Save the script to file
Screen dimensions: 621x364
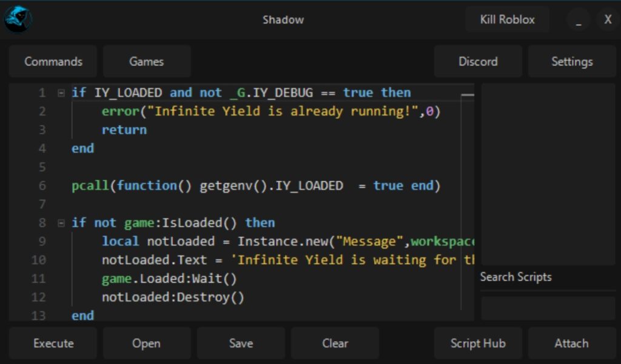coord(241,343)
